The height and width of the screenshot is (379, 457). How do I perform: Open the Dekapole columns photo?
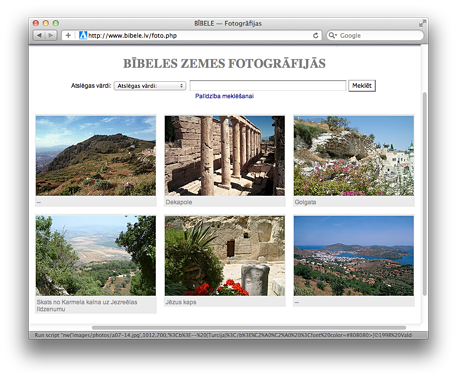[x=225, y=156]
